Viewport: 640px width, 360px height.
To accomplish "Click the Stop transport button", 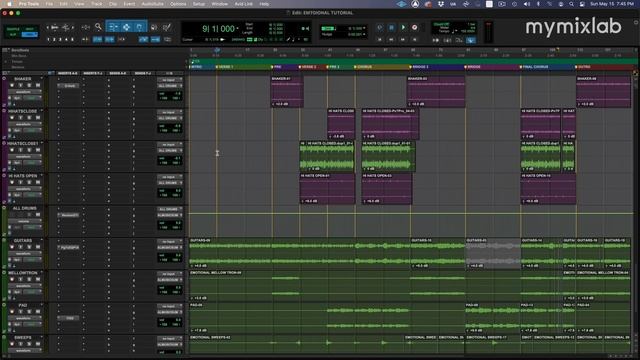I will 391,27.
